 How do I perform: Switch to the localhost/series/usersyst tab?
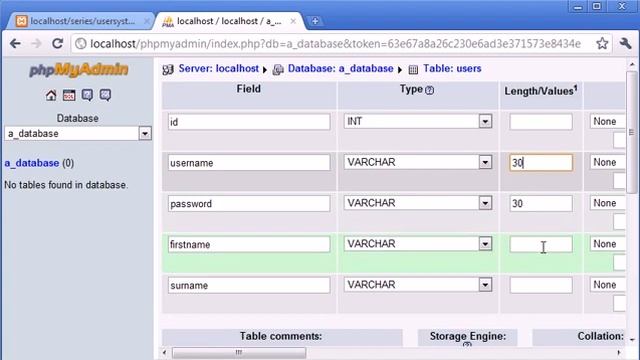81,21
